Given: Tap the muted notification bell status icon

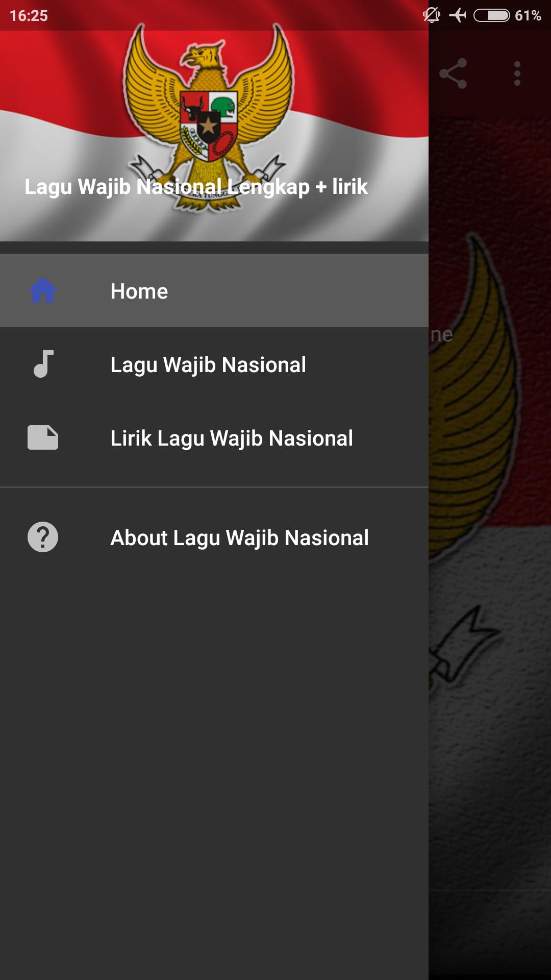Looking at the screenshot, I should pos(432,15).
